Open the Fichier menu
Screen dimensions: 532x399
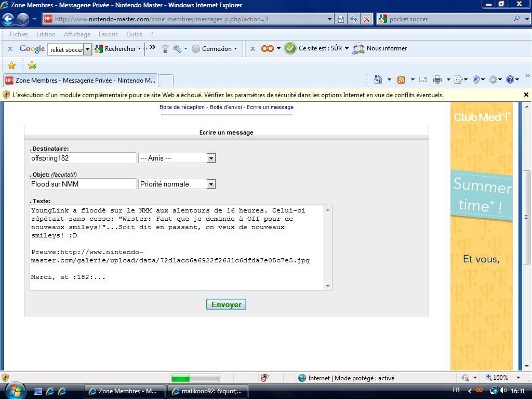19,34
